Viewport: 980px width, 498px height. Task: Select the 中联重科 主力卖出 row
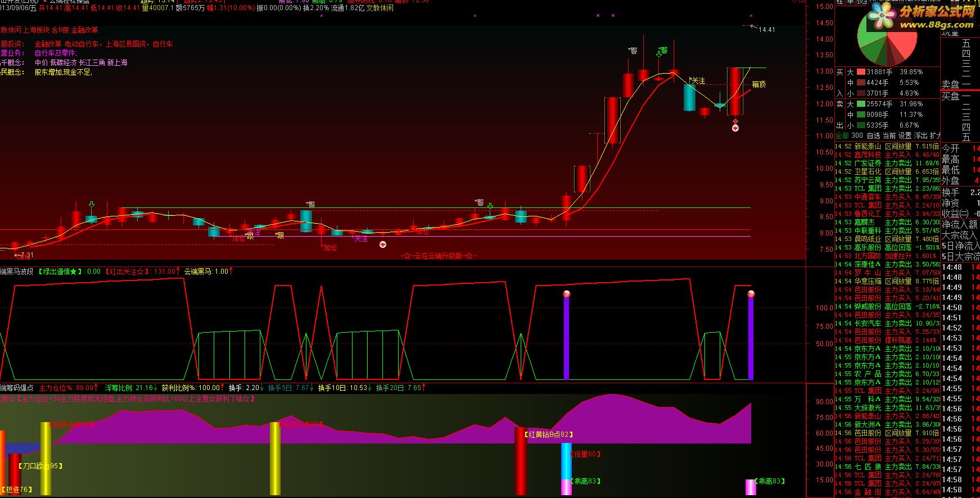pyautogui.click(x=887, y=230)
